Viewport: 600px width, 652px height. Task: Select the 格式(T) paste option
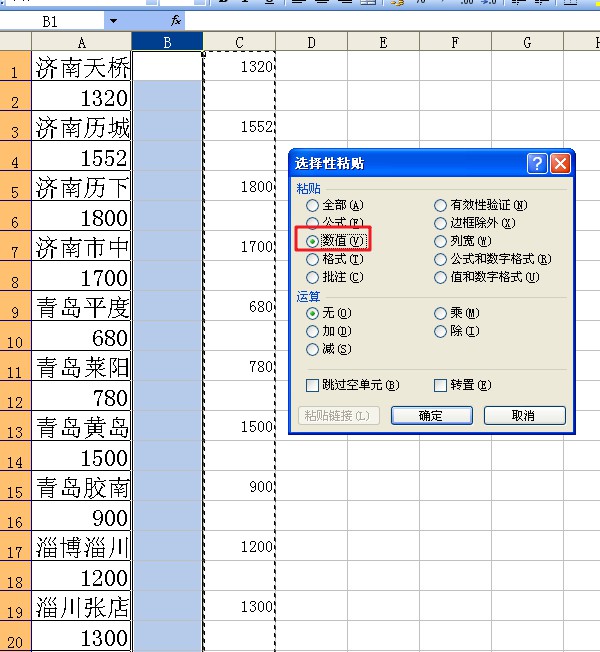[335, 259]
